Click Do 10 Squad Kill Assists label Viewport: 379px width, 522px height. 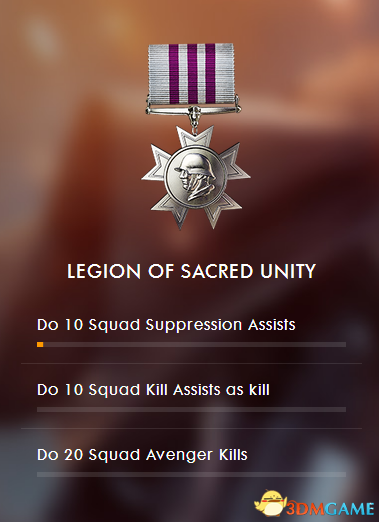tap(153, 390)
